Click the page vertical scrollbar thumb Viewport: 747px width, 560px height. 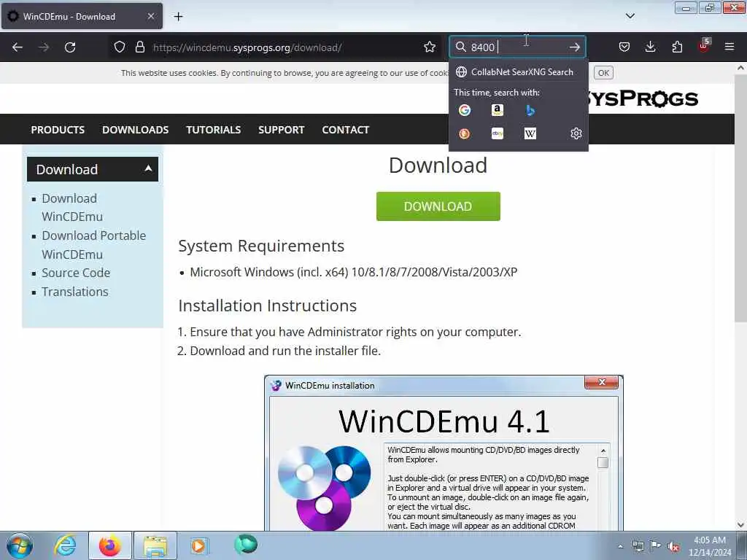pos(740,198)
